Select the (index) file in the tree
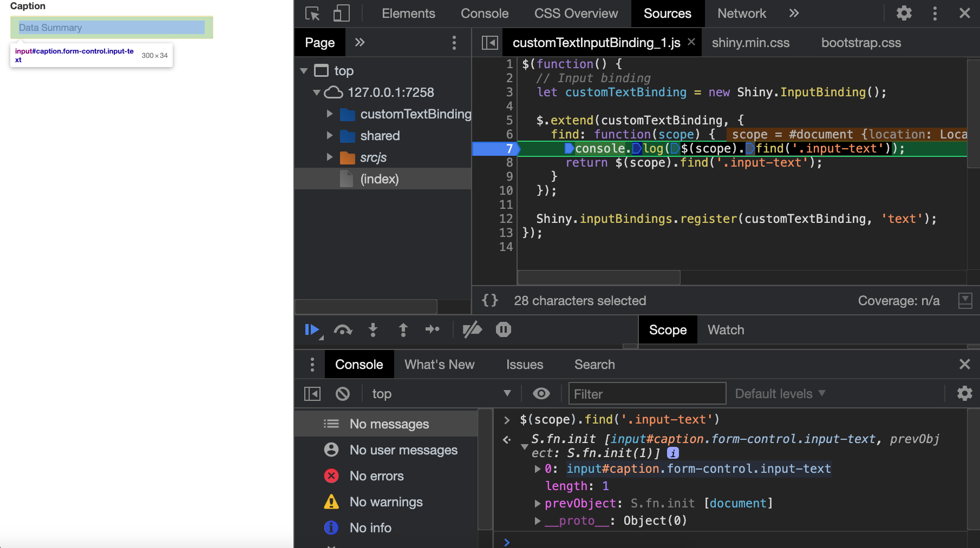The height and width of the screenshot is (548, 980). click(x=379, y=179)
